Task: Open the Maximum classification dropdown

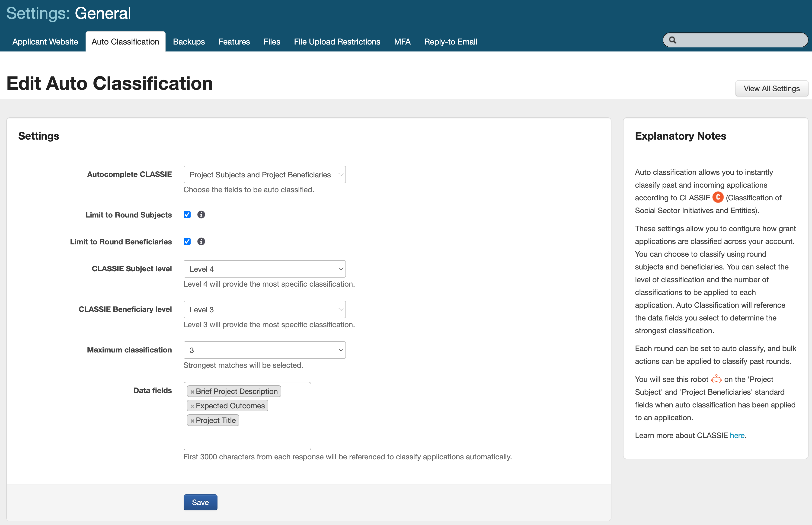Action: point(265,350)
